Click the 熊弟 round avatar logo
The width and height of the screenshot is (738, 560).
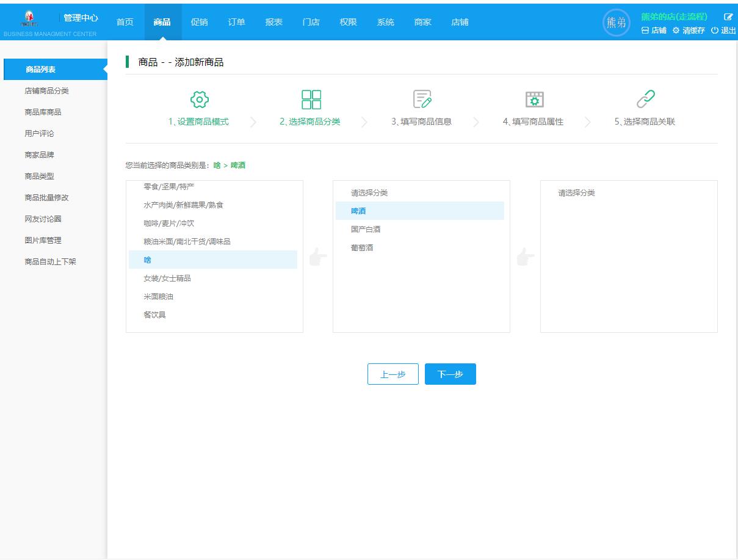click(x=616, y=23)
